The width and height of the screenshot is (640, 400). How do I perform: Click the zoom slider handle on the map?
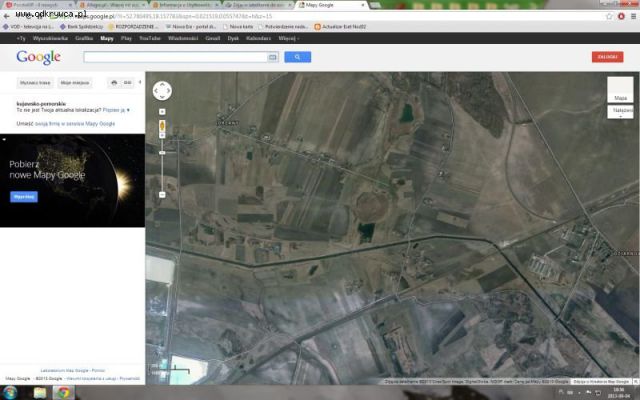coord(162,153)
